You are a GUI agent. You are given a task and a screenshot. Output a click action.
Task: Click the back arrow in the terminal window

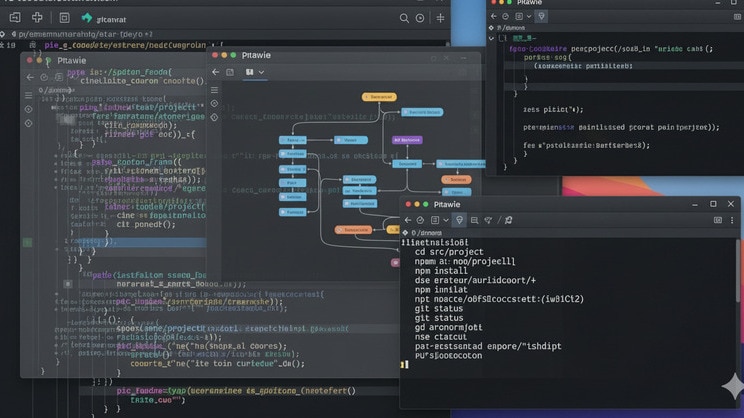(x=407, y=220)
